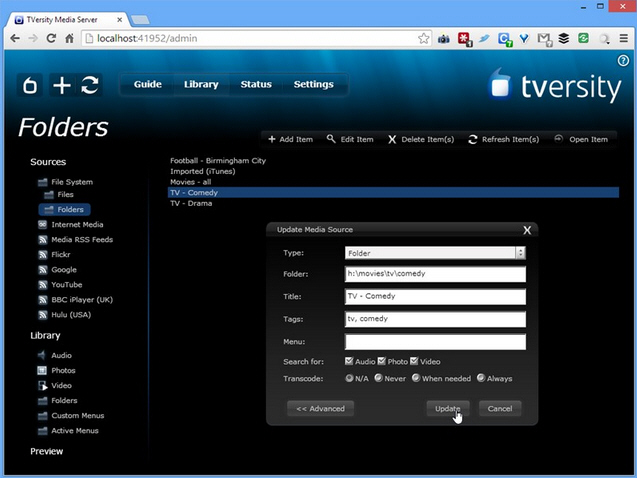The height and width of the screenshot is (478, 637).
Task: Click the browser reload icon
Action: pyautogui.click(x=51, y=39)
